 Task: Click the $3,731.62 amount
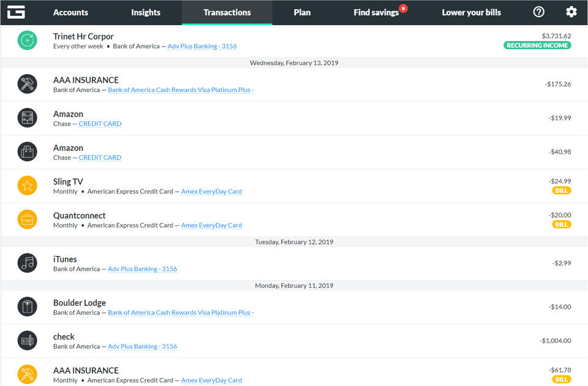556,36
